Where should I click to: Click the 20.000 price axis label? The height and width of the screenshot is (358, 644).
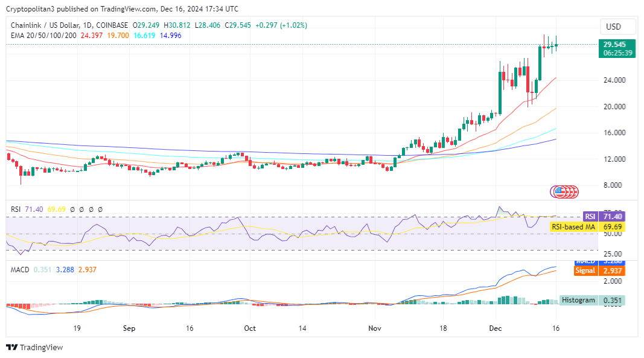(x=614, y=106)
